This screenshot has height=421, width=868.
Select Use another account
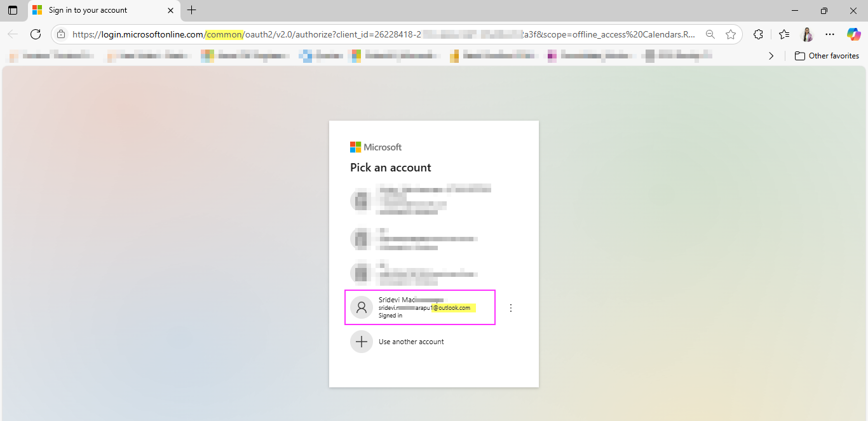pos(410,341)
